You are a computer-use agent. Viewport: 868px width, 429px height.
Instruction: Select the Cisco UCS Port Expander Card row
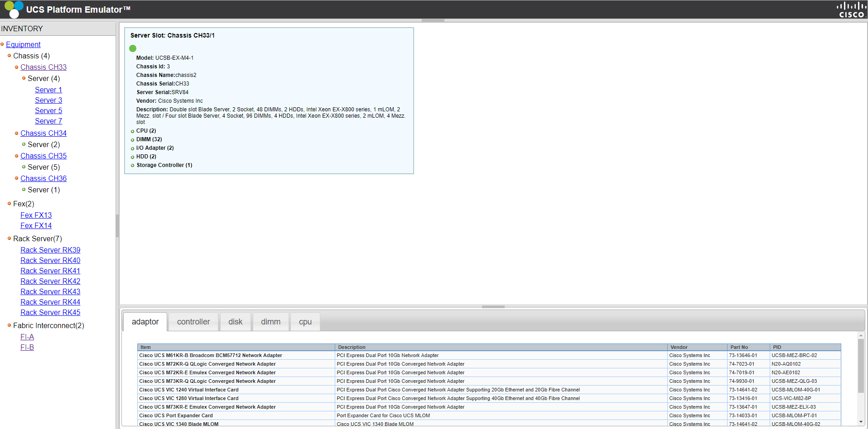point(489,415)
